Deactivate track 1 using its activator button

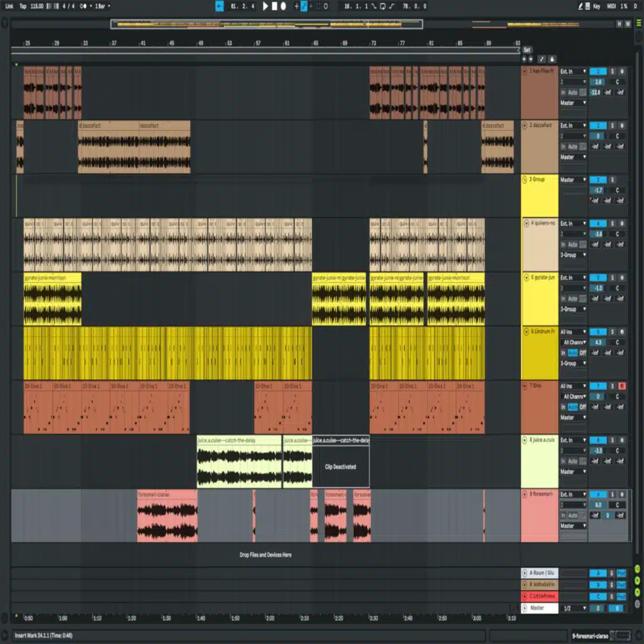click(597, 72)
